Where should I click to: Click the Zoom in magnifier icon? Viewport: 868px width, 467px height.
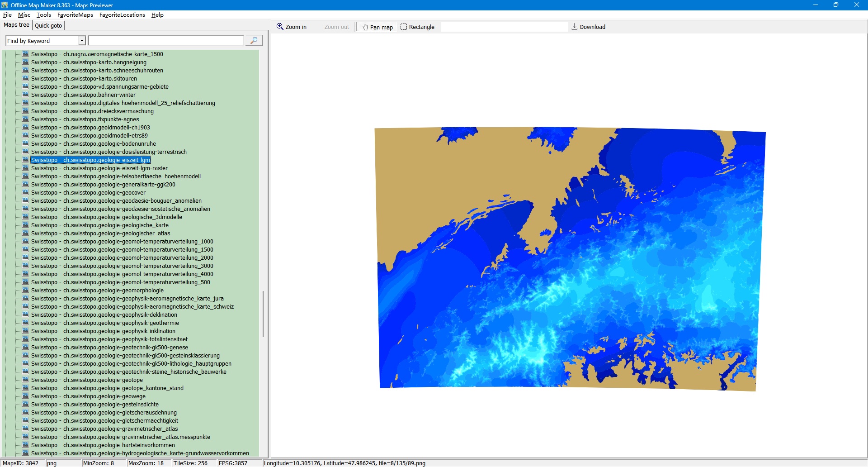280,27
